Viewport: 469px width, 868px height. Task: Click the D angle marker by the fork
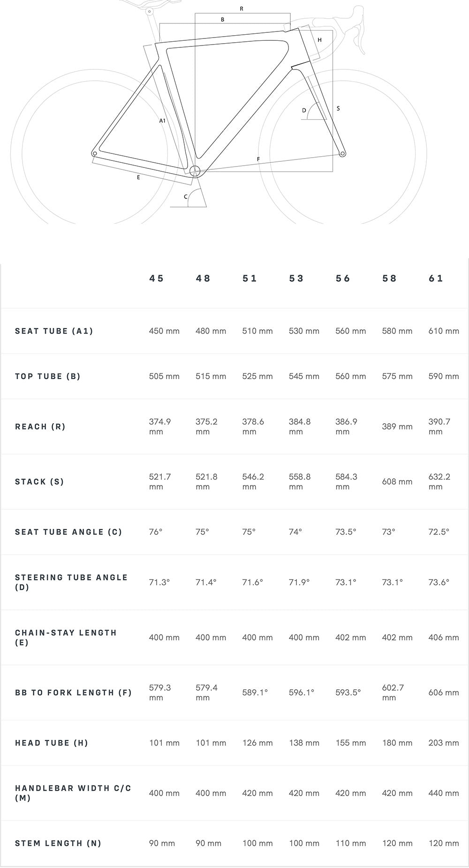pyautogui.click(x=304, y=110)
